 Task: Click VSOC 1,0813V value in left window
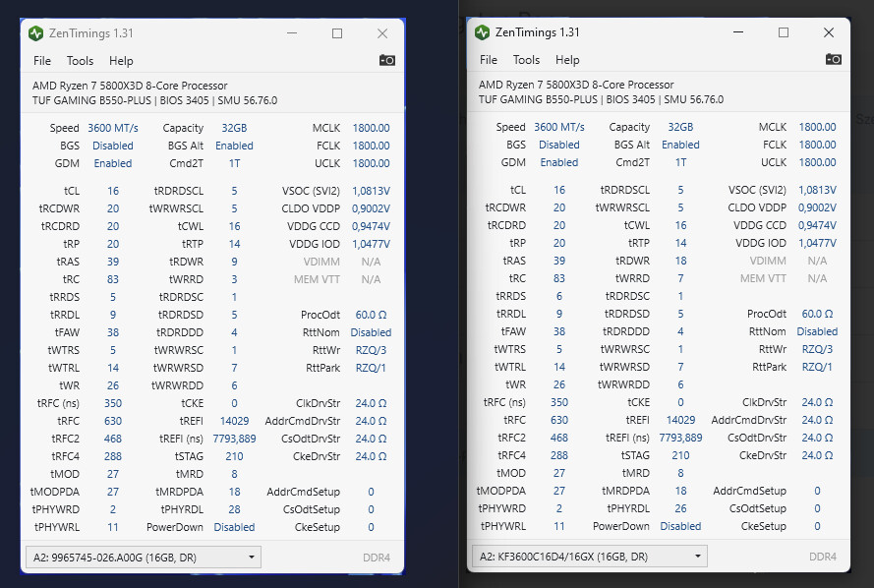371,191
